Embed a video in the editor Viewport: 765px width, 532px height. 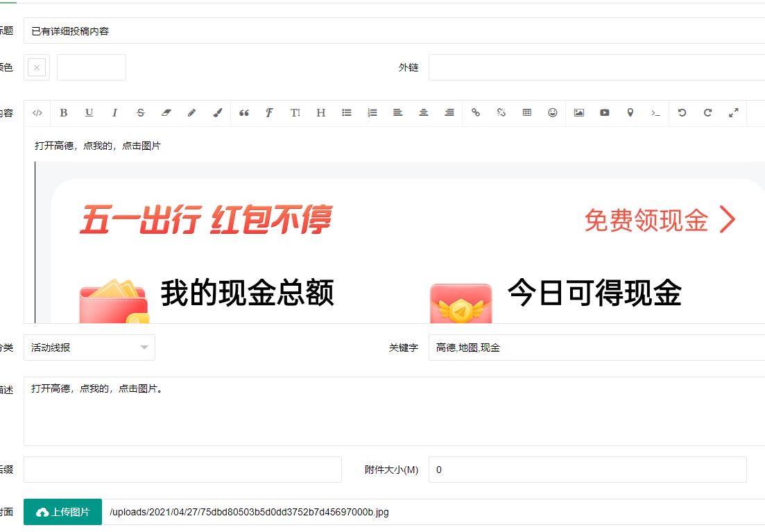(604, 112)
